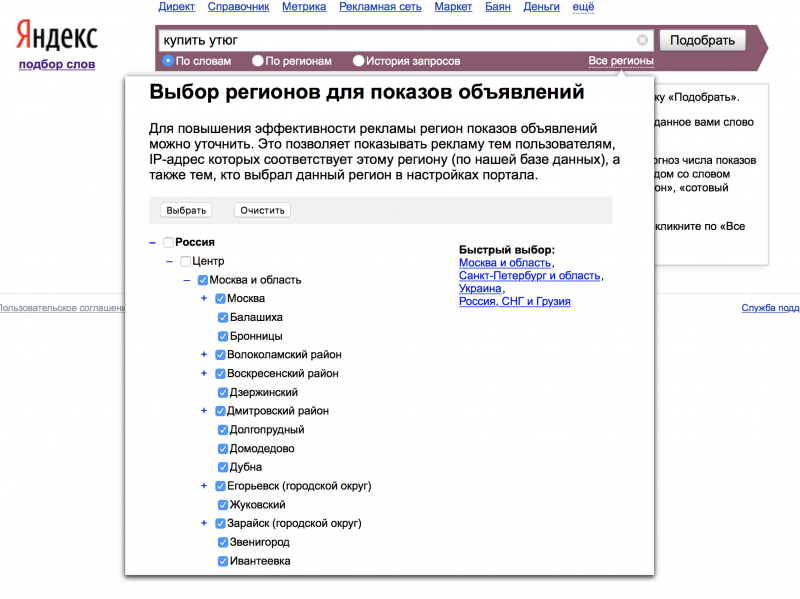Collapse the 'Москва и область' node

coord(187,280)
